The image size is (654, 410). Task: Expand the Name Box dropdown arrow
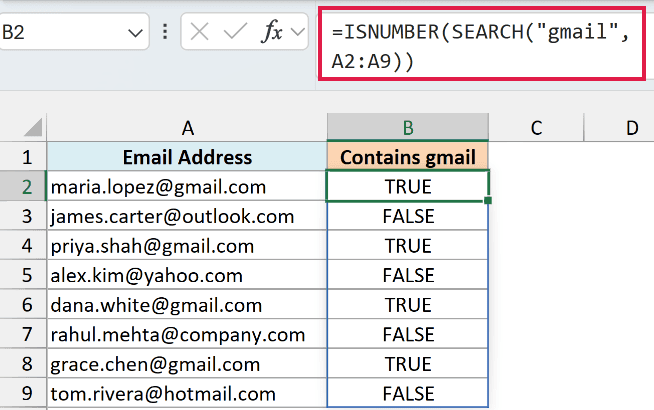(135, 33)
